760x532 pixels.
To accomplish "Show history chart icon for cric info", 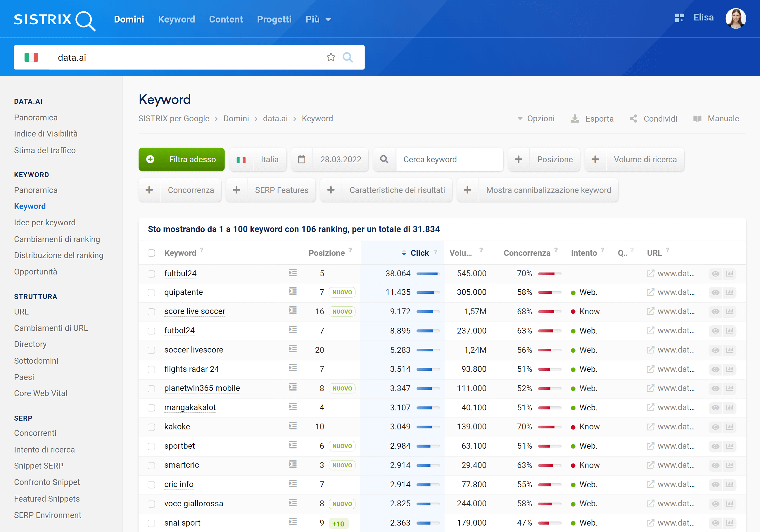I will tap(730, 484).
